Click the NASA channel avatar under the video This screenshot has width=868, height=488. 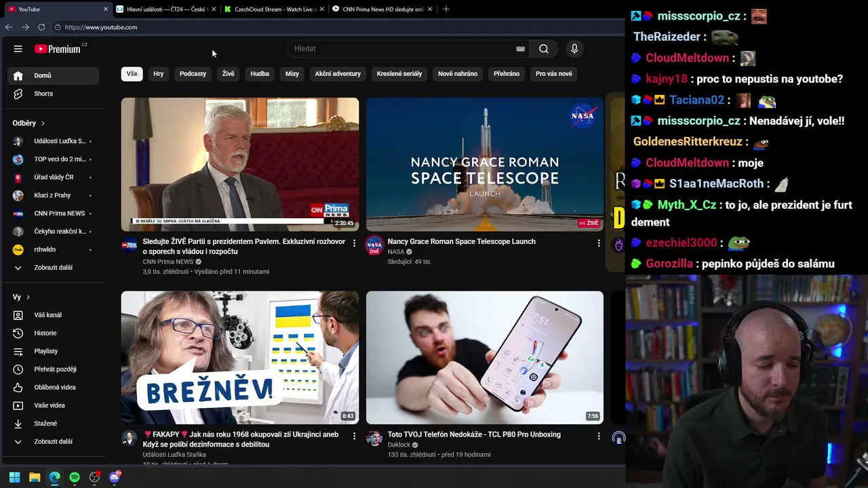coord(374,245)
